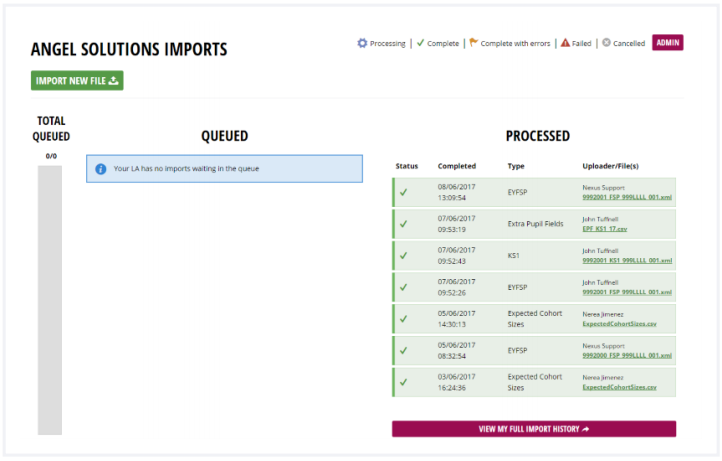The width and height of the screenshot is (722, 461).
Task: Click checkmark status of 05/06/2017 08:32:54 import
Action: point(403,350)
